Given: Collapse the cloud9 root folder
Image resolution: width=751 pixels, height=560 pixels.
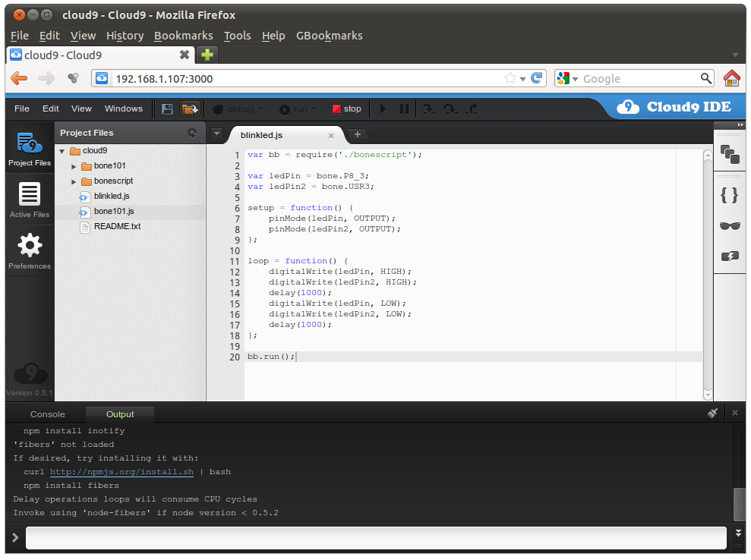Looking at the screenshot, I should click(x=62, y=151).
